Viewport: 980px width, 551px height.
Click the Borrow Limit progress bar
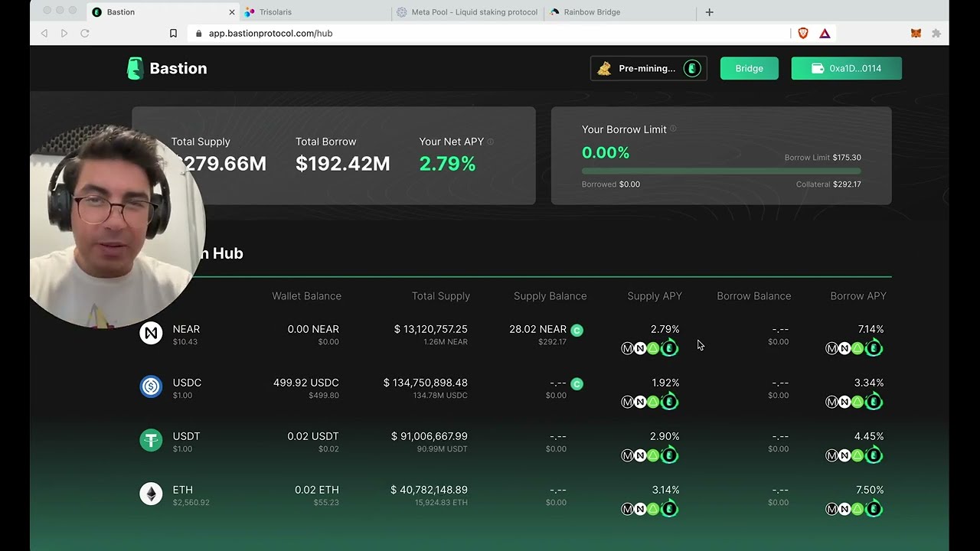(x=721, y=171)
